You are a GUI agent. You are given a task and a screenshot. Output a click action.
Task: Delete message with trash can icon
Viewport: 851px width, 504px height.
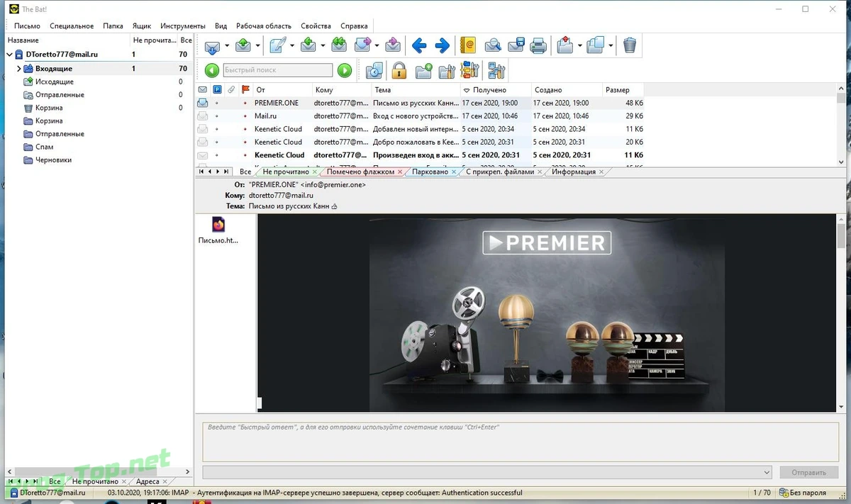[630, 46]
